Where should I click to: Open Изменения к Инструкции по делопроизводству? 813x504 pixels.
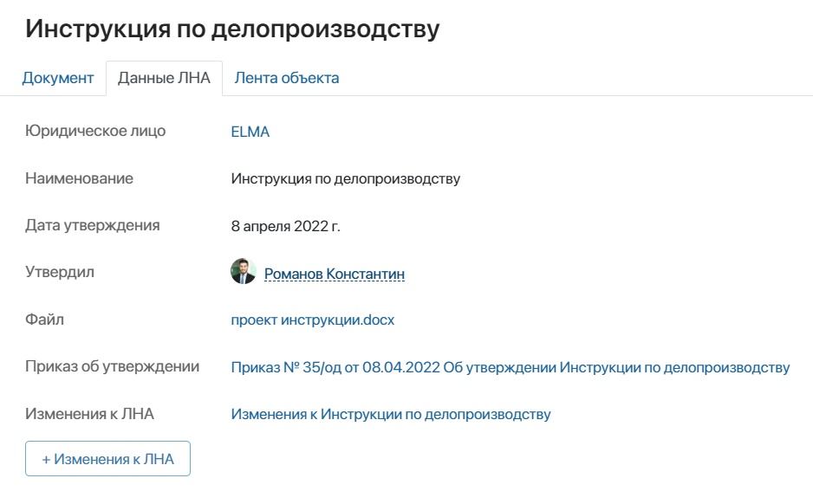coord(390,414)
